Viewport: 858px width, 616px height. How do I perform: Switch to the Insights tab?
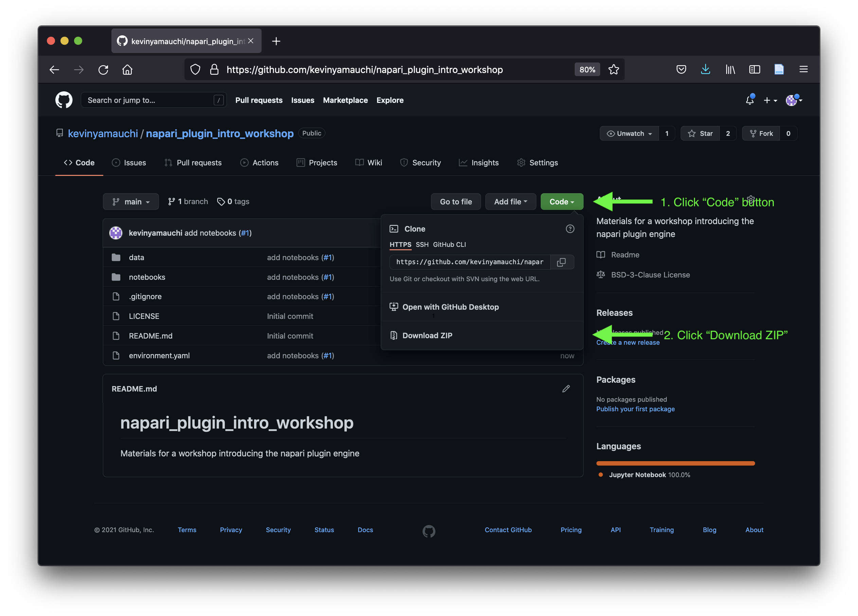479,163
